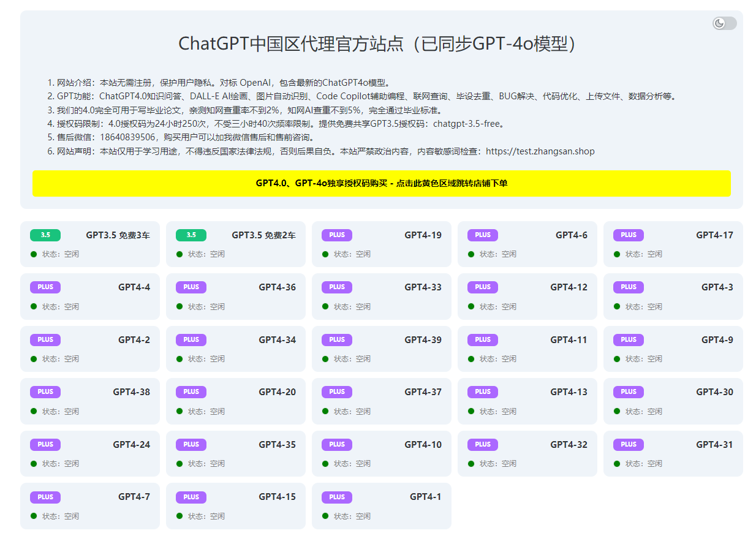Viewport: 756px width, 533px height.
Task: Click the PLUS badge on GPT4-4
Action: point(45,287)
